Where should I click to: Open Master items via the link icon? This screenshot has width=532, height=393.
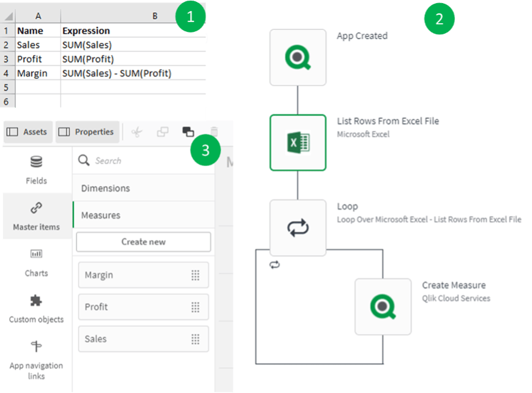click(x=36, y=208)
